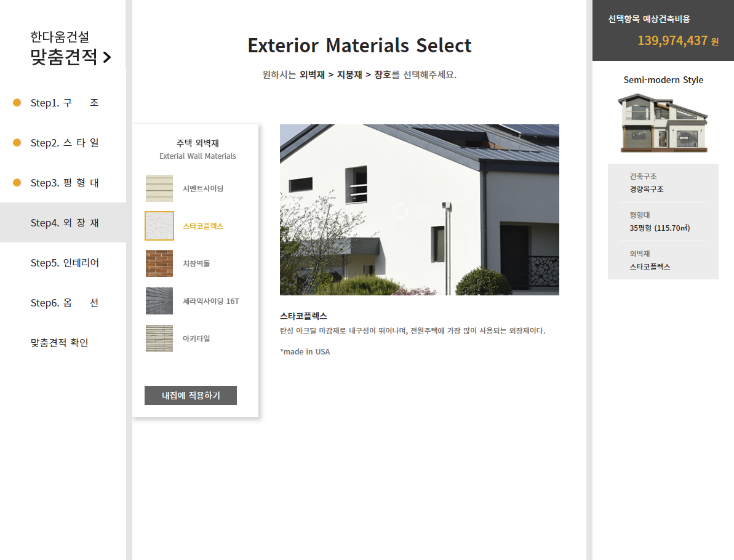Open Step2. 스타일 sidebar step
The width and height of the screenshot is (734, 560).
pos(65,143)
